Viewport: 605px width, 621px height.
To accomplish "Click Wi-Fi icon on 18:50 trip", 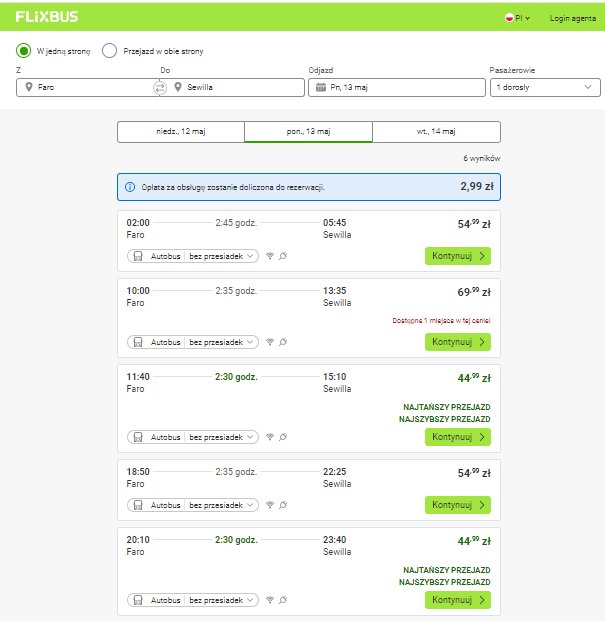I will [x=270, y=505].
